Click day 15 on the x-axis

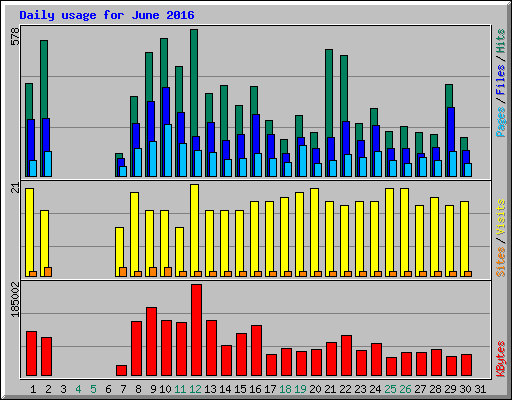tap(240, 389)
